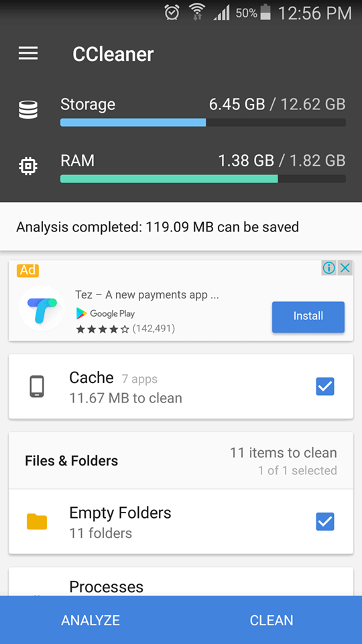Open the Processes section
362x644 pixels.
180,582
